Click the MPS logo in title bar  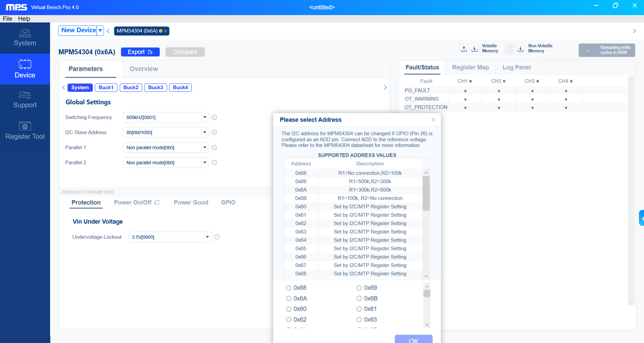pyautogui.click(x=16, y=7)
